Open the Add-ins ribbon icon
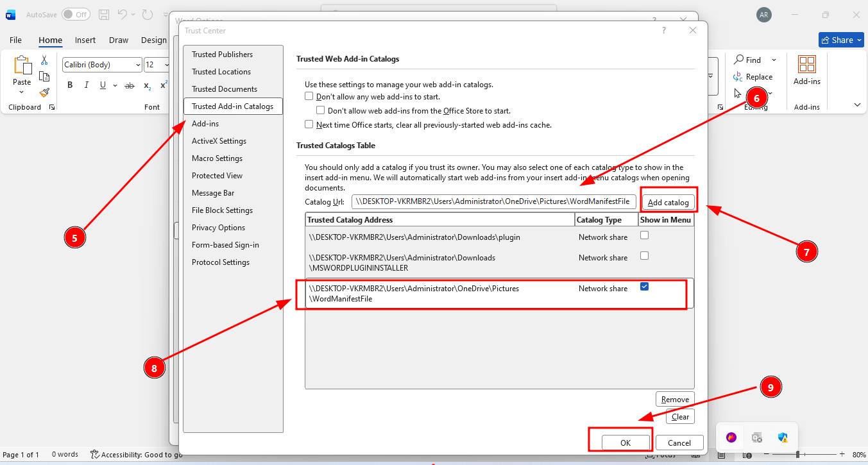Viewport: 868px width, 465px height. (x=806, y=65)
